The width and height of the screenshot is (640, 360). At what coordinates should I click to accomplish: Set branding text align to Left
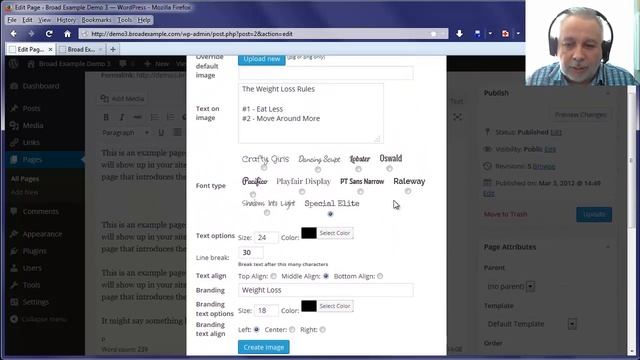(256, 329)
